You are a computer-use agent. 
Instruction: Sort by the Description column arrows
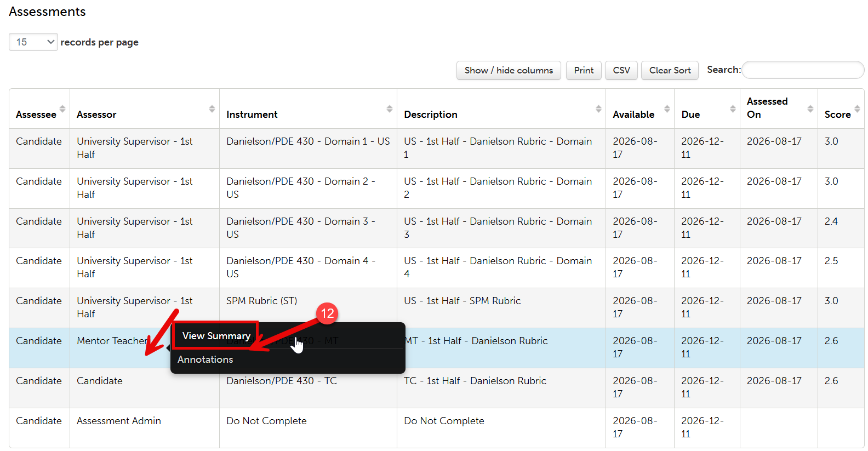[x=598, y=109]
